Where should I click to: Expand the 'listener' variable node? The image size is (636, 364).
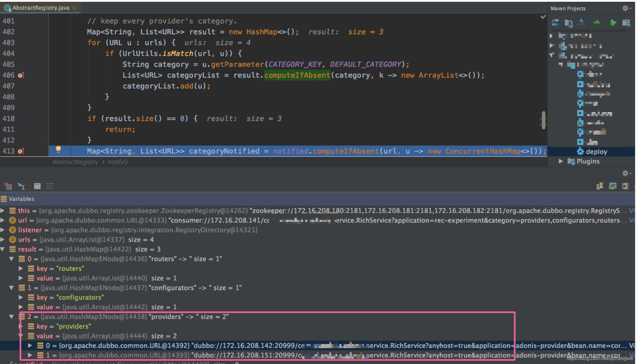tap(3, 230)
